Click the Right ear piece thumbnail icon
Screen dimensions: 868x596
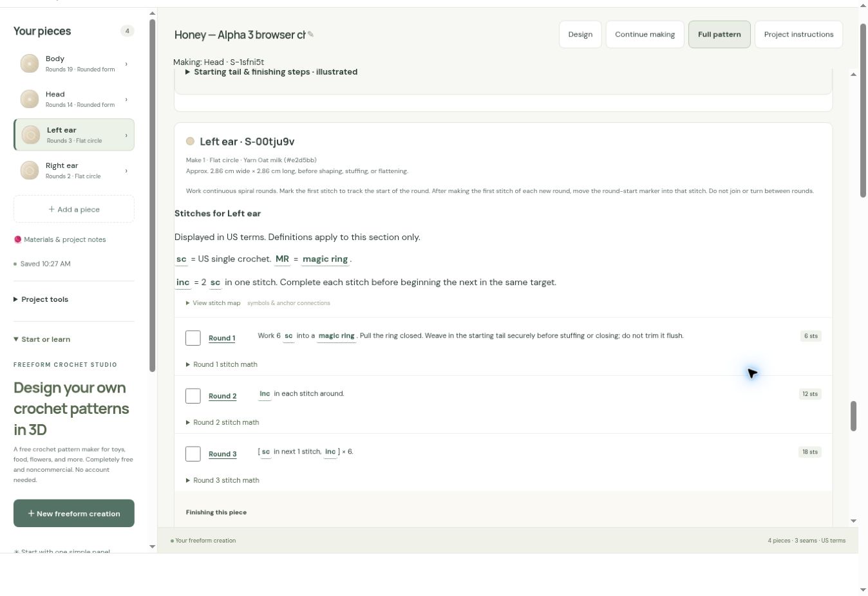(x=30, y=171)
